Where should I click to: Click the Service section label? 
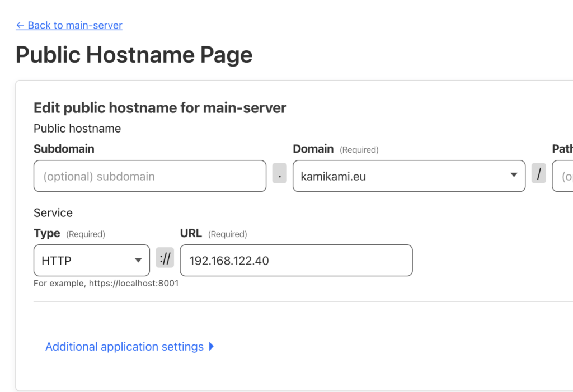click(x=53, y=213)
